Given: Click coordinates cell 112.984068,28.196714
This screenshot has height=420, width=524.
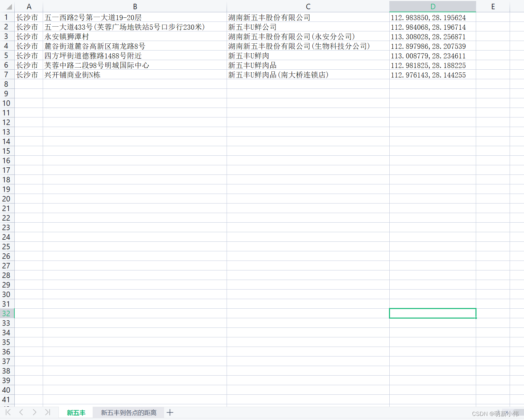Looking at the screenshot, I should (433, 27).
